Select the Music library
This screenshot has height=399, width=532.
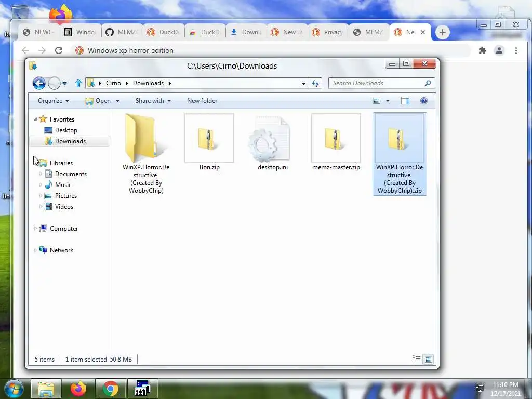click(63, 185)
